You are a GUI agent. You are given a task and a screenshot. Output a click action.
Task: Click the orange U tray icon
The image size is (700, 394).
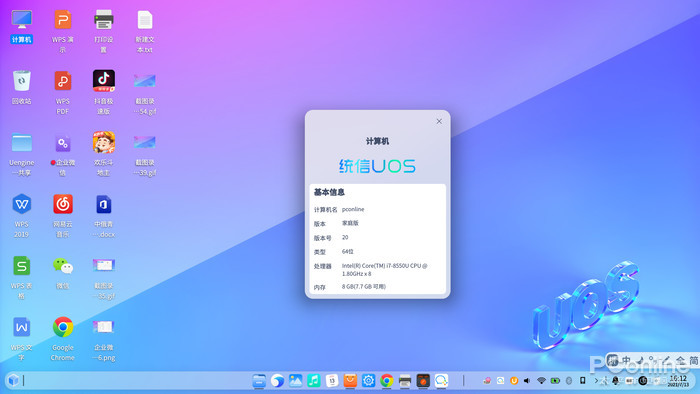coord(514,381)
